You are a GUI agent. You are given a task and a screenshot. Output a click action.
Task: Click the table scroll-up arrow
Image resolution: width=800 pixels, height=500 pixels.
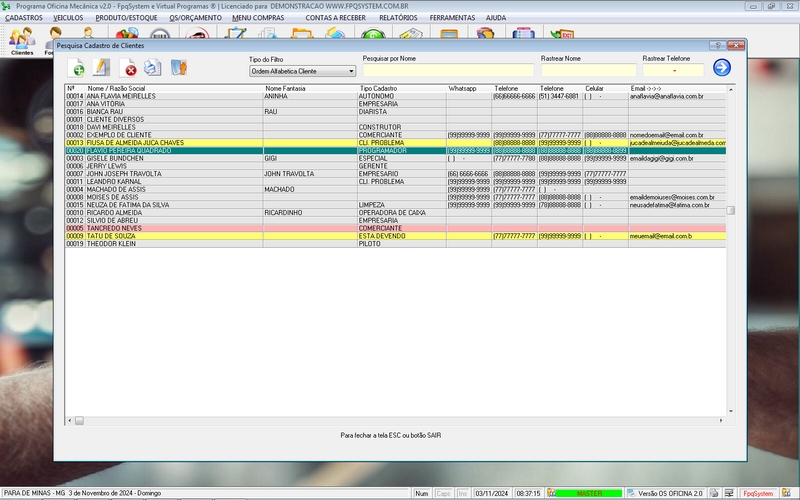731,89
